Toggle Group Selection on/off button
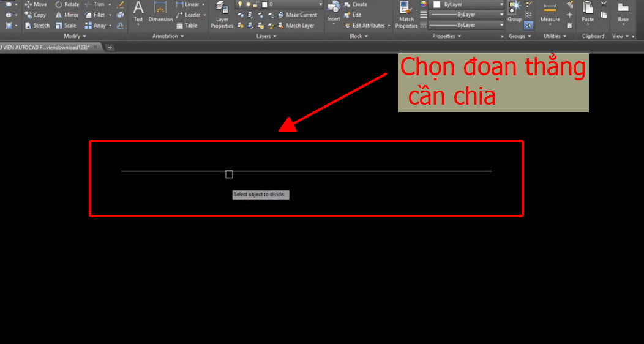This screenshot has height=344, width=644. [528, 26]
